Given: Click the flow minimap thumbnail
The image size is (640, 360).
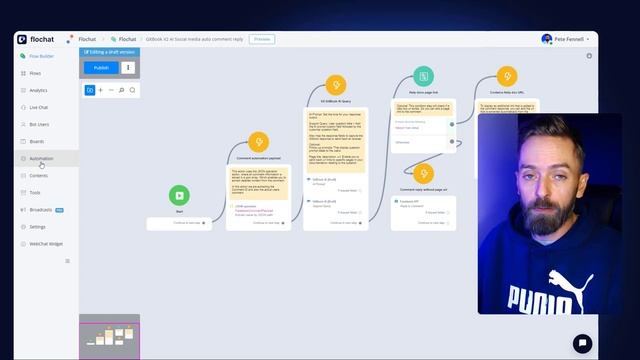Looking at the screenshot, I should click(x=109, y=337).
